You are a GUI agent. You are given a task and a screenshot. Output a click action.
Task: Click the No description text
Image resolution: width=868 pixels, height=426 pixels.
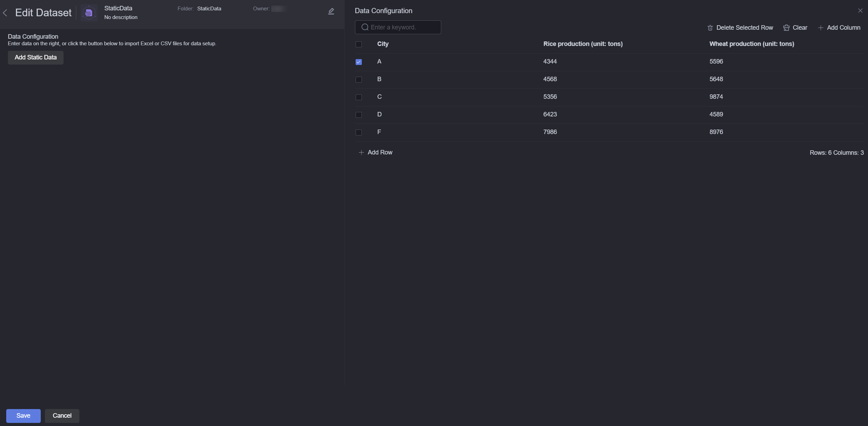coord(121,17)
